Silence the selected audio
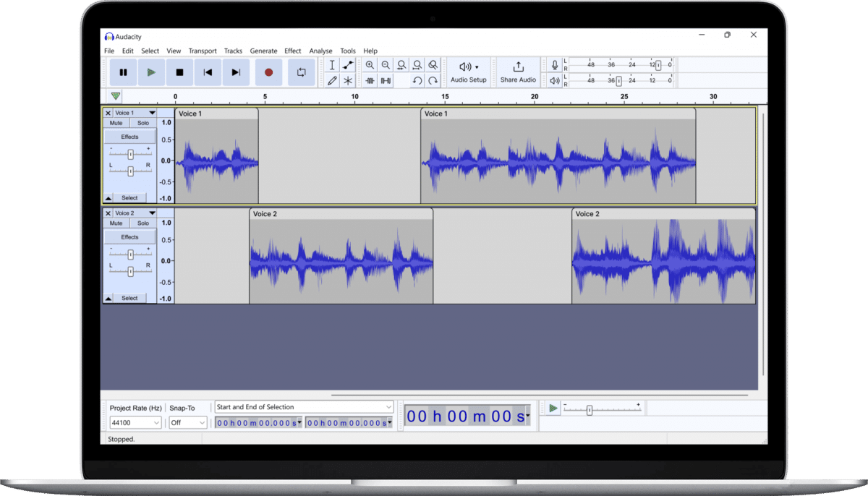 387,80
